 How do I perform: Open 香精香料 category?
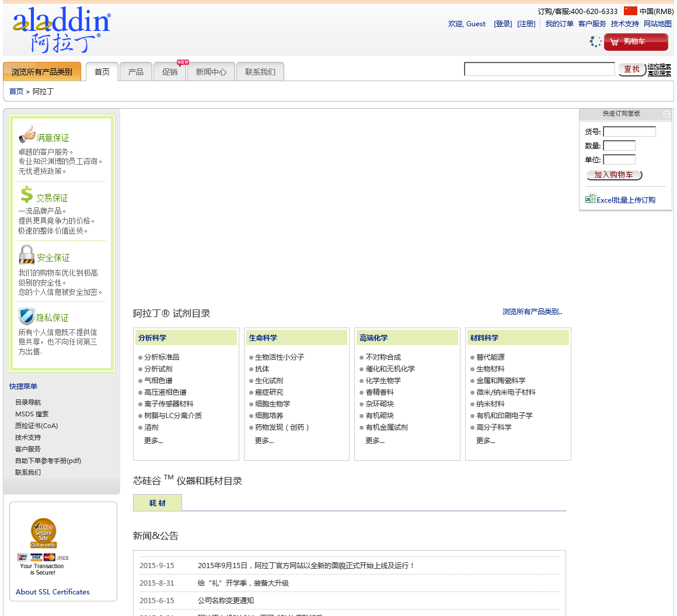380,392
